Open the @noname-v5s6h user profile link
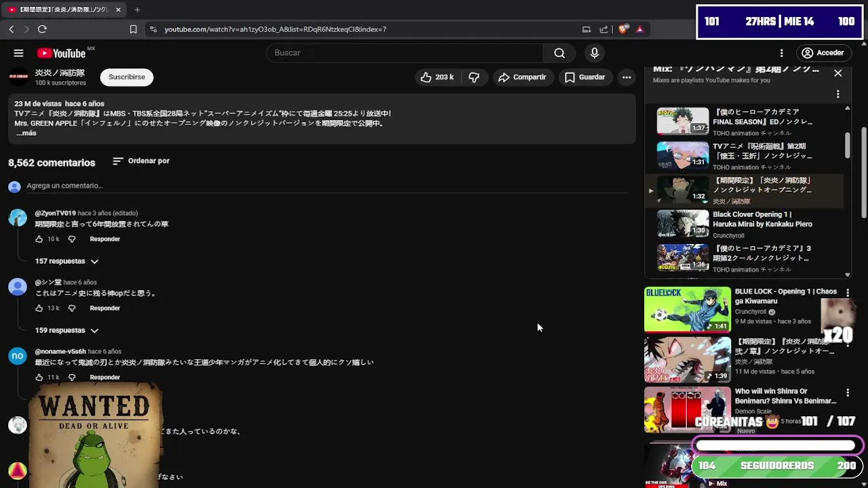 pyautogui.click(x=60, y=352)
